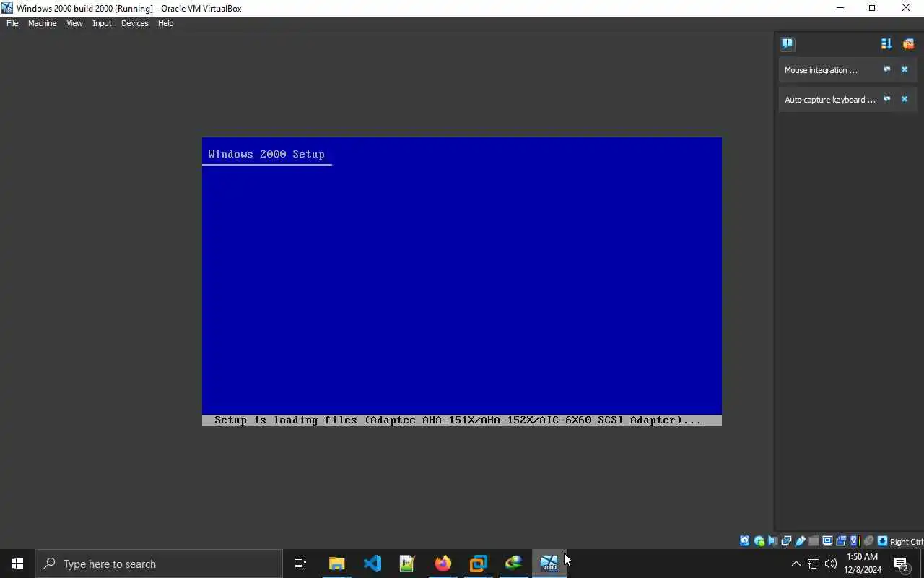The height and width of the screenshot is (578, 924).
Task: Open the Input menu
Action: coord(102,23)
